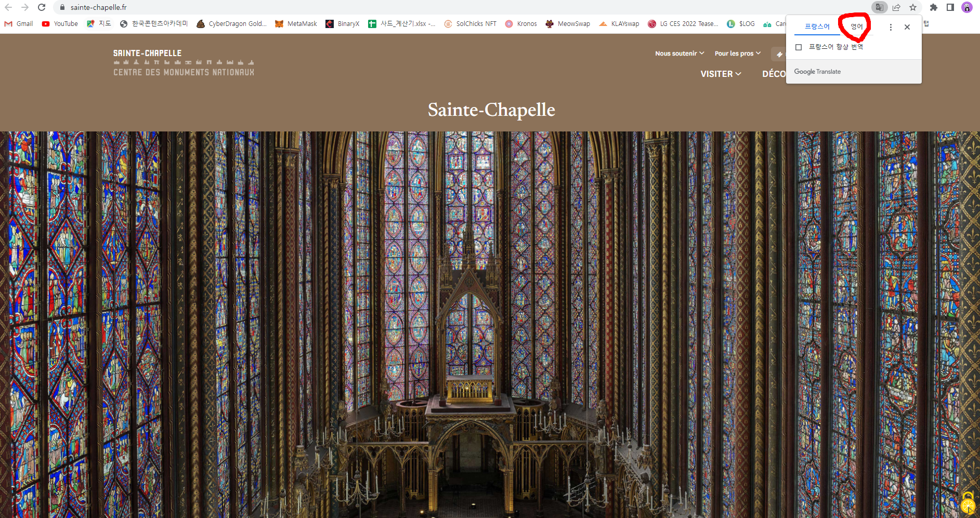Image resolution: width=980 pixels, height=518 pixels.
Task: Open the Chrome profile avatar
Action: pos(967,7)
